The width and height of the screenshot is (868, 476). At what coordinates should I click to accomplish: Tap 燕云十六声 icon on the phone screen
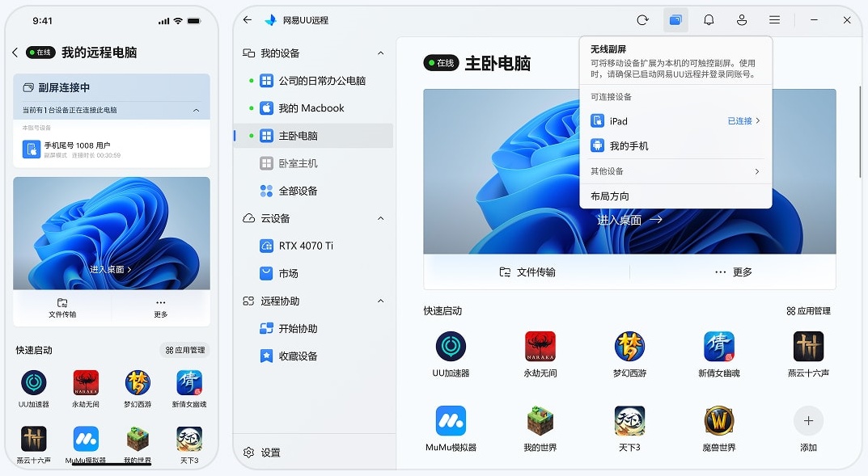[x=34, y=439]
